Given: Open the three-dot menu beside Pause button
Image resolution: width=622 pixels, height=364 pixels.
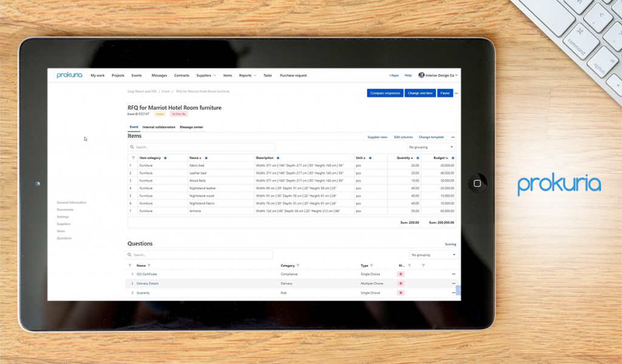Looking at the screenshot, I should click(456, 93).
